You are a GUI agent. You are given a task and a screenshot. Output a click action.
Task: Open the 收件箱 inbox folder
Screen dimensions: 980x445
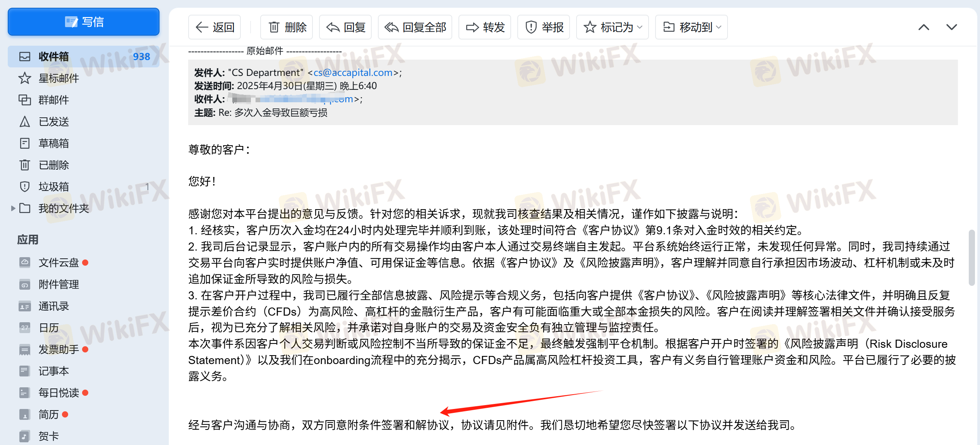pyautogui.click(x=84, y=57)
